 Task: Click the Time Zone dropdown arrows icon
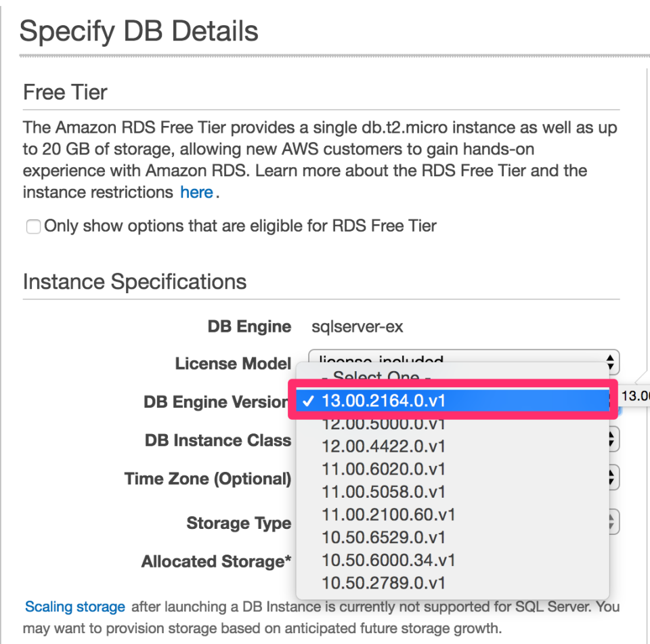point(610,477)
